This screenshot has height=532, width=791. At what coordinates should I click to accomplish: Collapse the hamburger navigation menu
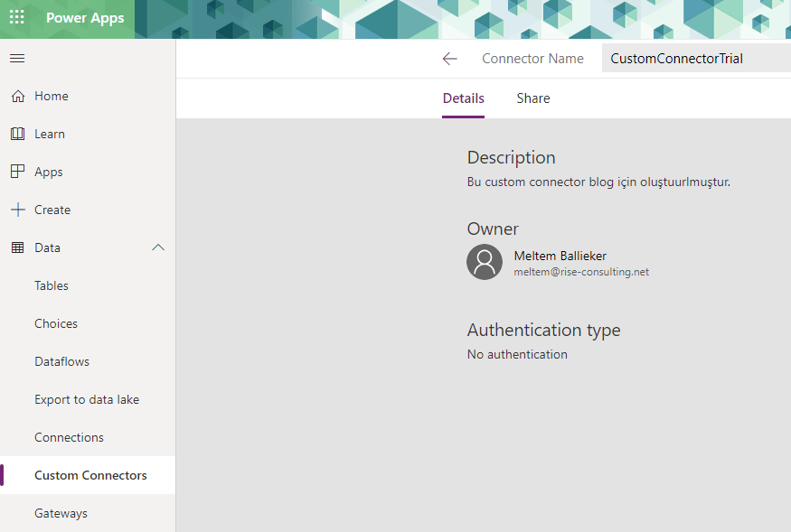(17, 59)
